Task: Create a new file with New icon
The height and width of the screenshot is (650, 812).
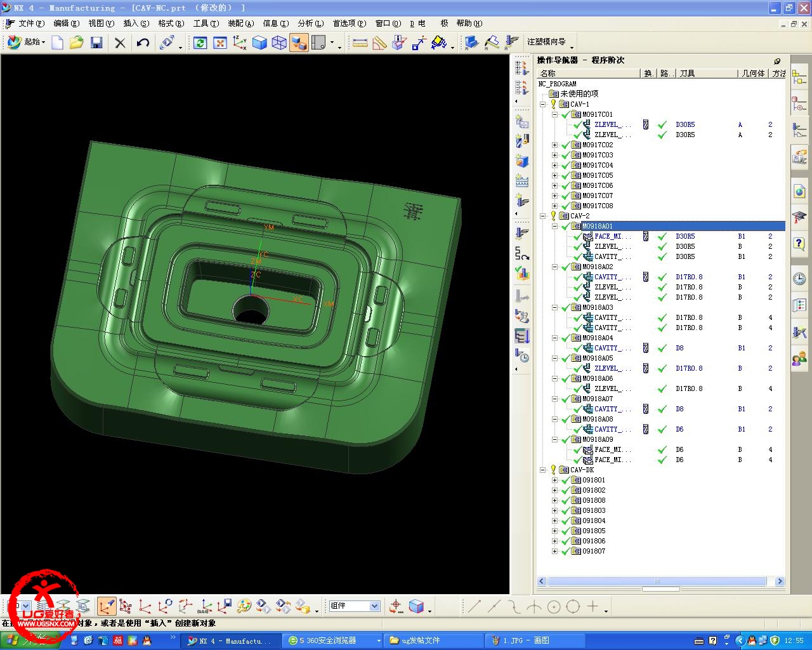Action: coord(58,43)
